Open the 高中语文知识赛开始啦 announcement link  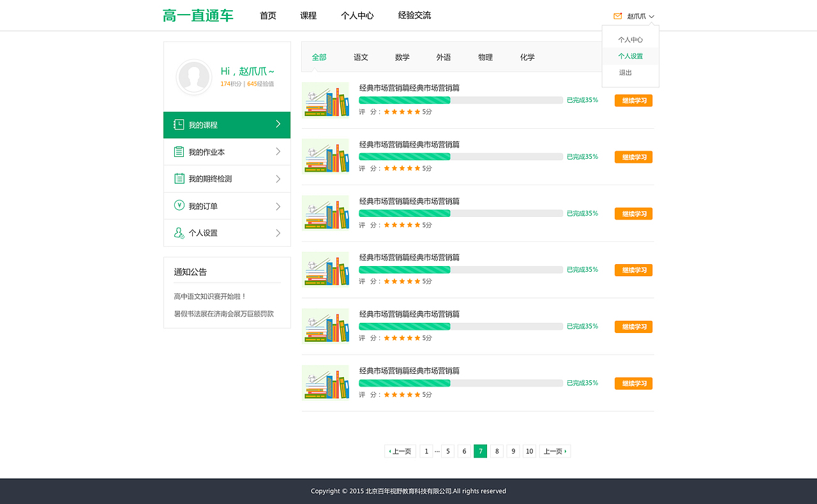(207, 295)
